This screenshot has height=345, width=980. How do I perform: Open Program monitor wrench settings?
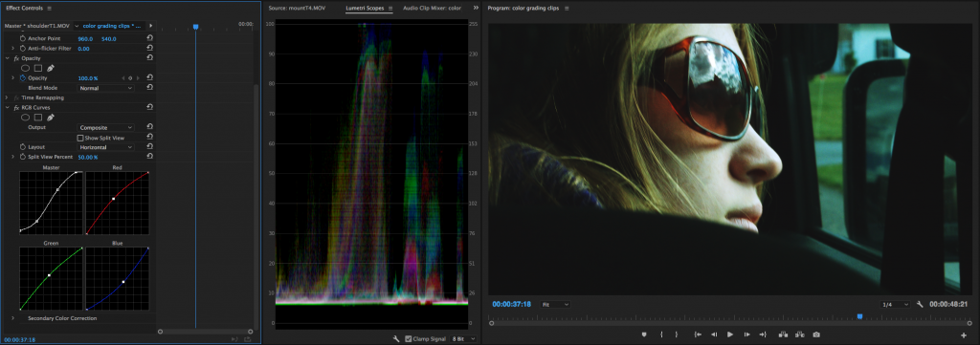[920, 304]
